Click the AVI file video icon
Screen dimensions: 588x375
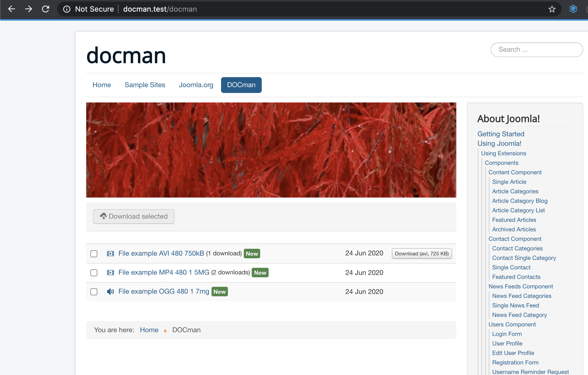(110, 254)
